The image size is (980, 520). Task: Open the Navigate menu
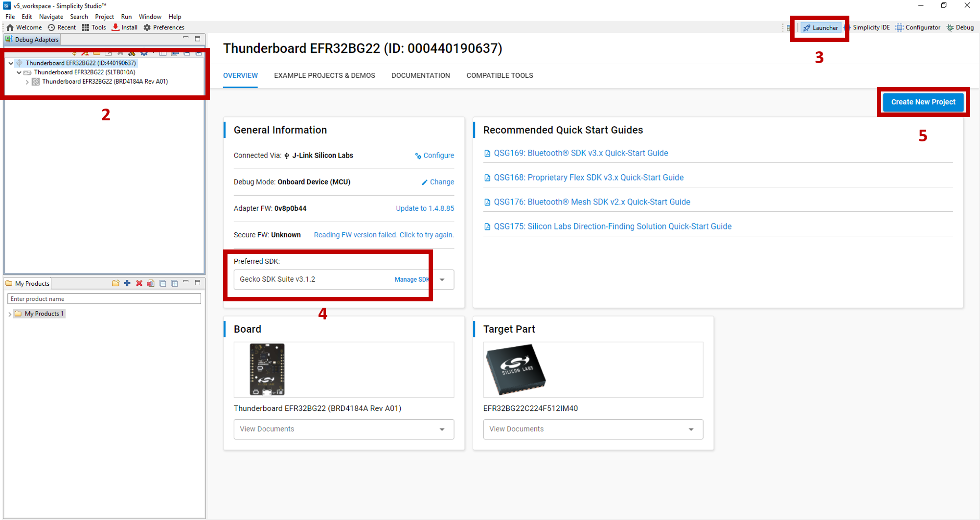coord(51,17)
